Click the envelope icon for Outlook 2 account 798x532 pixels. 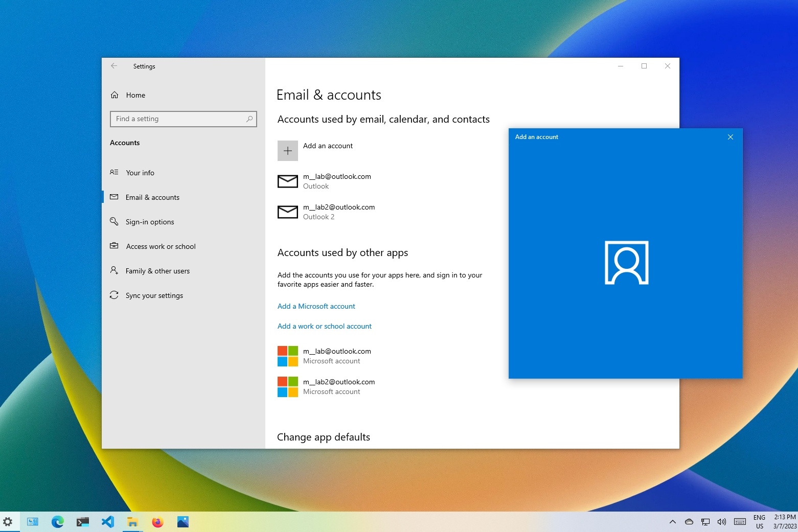287,212
